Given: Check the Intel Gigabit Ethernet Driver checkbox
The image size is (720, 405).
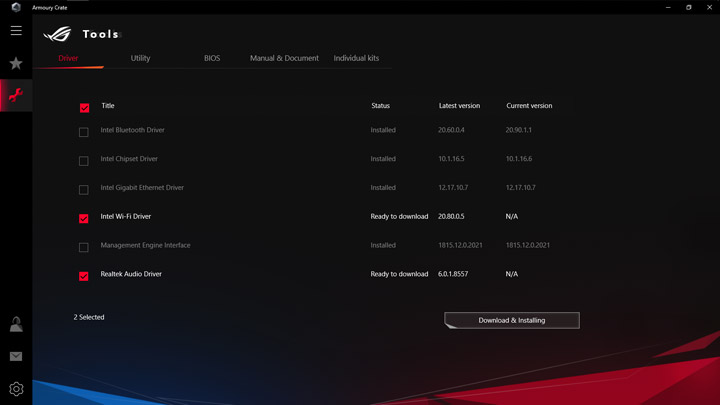Looking at the screenshot, I should point(84,190).
